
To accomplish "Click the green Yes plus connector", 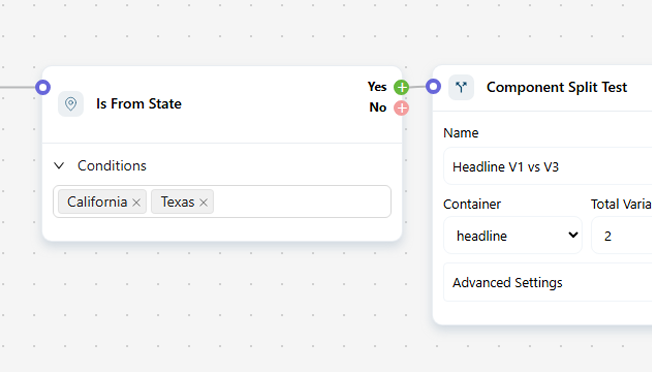I will point(401,87).
